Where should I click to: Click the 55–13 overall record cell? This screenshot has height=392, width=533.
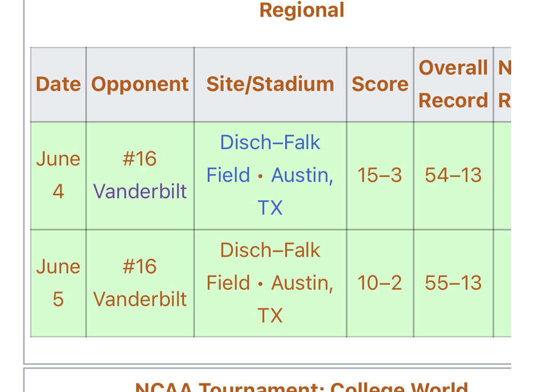453,283
